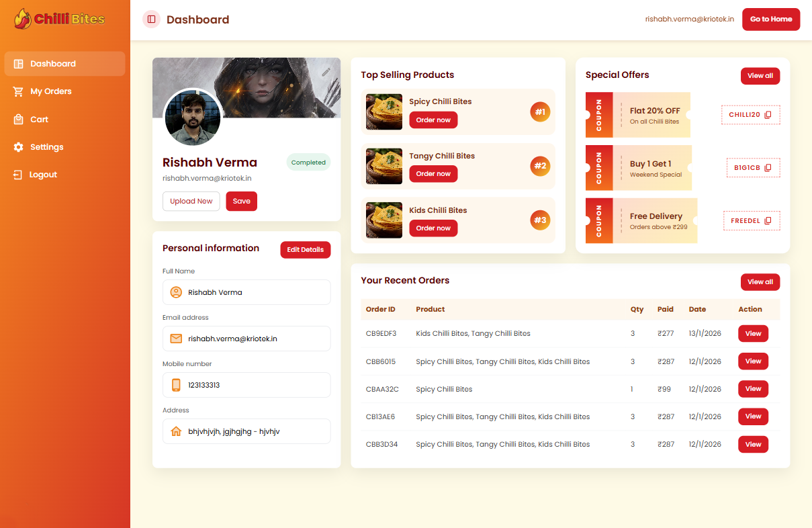812x528 pixels.
Task: Click the Settings gear icon
Action: tap(18, 147)
